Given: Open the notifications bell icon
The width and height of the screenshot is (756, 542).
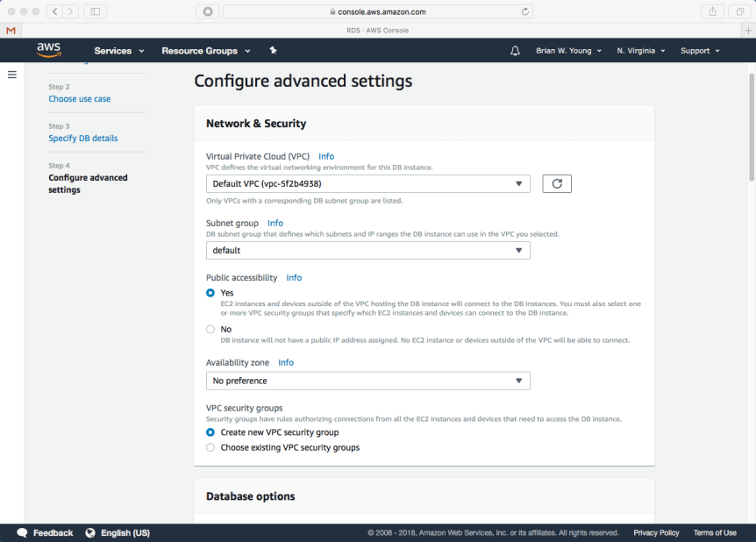Looking at the screenshot, I should click(x=515, y=51).
